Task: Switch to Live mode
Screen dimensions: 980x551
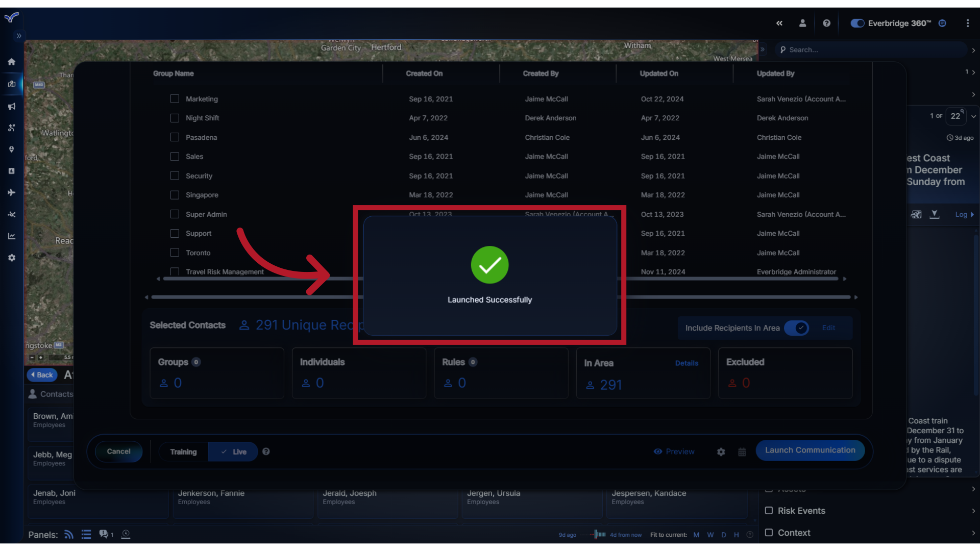Action: (233, 452)
